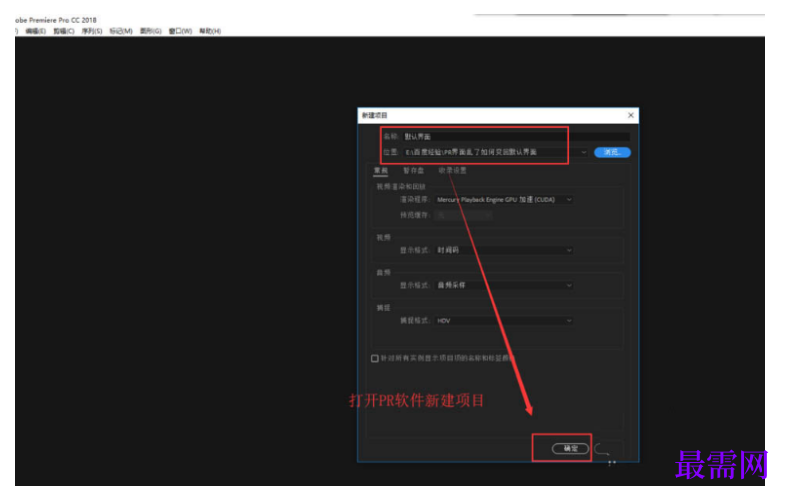Open the video display format dropdown 时间码

[x=504, y=250]
